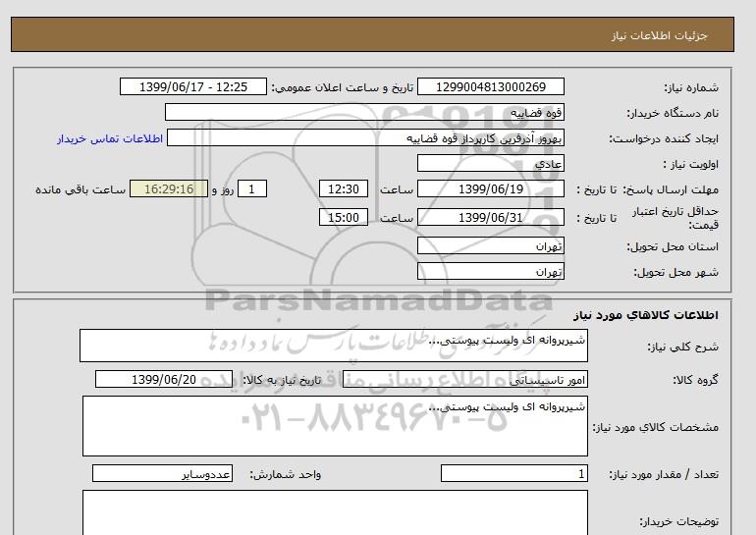Click the اطلاعات کالاهای مورد نیاز section heading
The image size is (756, 535).
[646, 315]
